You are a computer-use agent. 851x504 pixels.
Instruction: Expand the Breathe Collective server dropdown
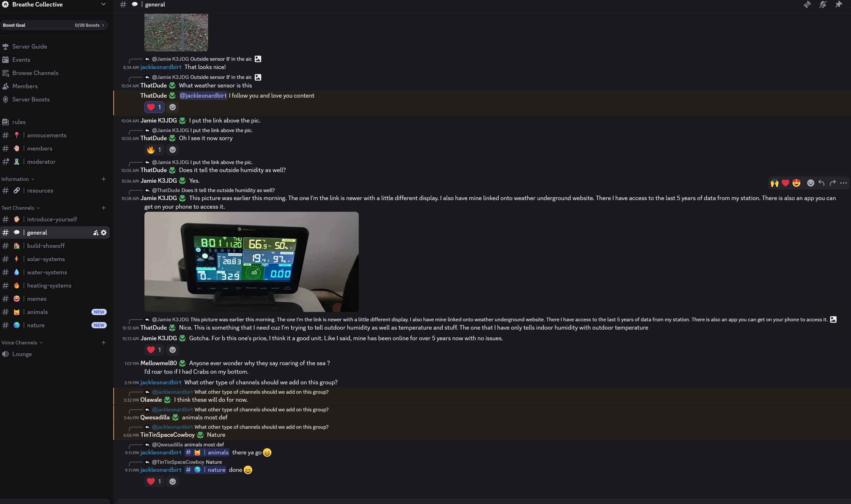click(103, 4)
